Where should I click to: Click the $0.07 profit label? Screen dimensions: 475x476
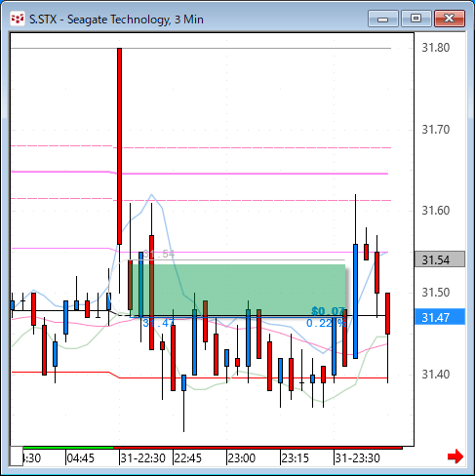pos(329,311)
